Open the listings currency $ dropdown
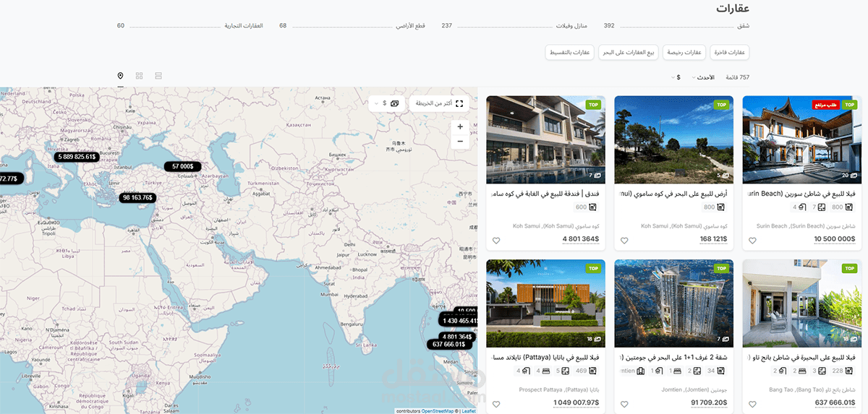868x414 pixels. coord(676,77)
